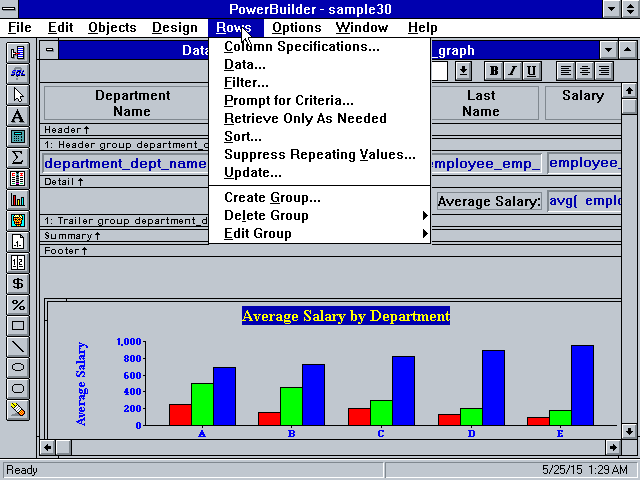Choose Data... menu entry

319,64
